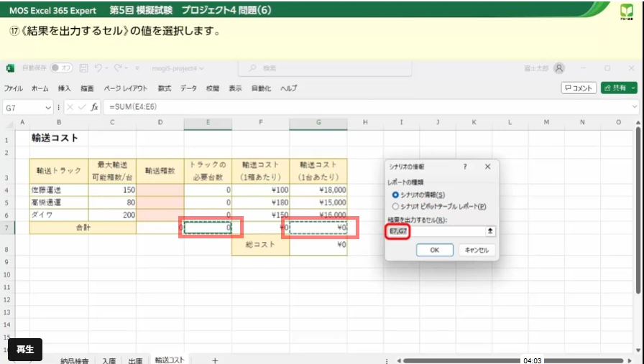Click the user account avatar icon
This screenshot has width=644, height=364.
pos(559,68)
